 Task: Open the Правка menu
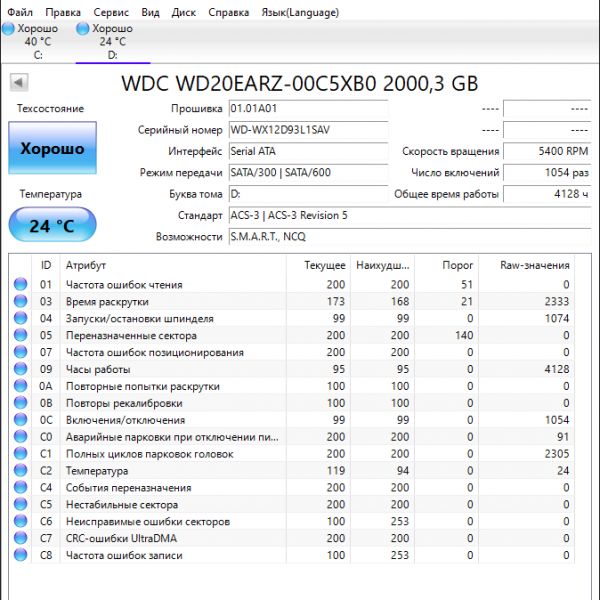tap(63, 13)
